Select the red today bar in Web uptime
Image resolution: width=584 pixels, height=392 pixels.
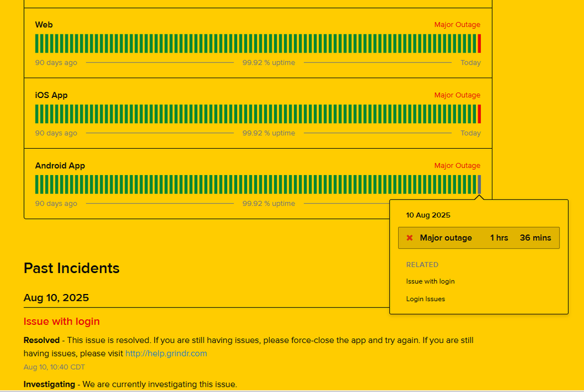tap(479, 44)
